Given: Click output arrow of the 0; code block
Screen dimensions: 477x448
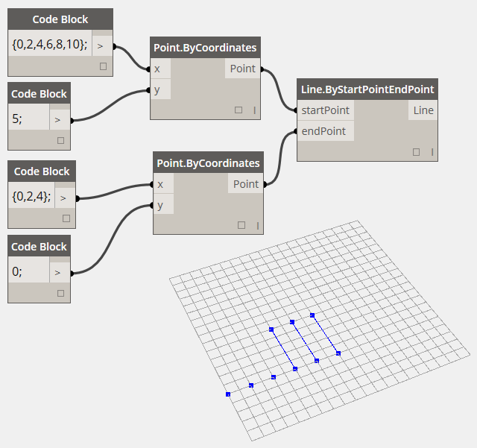Looking at the screenshot, I should [x=59, y=273].
